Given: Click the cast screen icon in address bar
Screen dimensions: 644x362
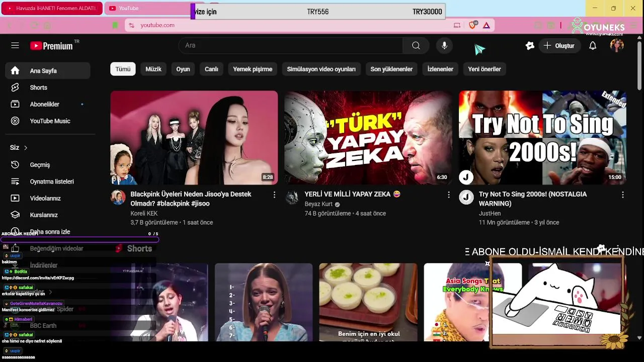Looking at the screenshot, I should (457, 25).
